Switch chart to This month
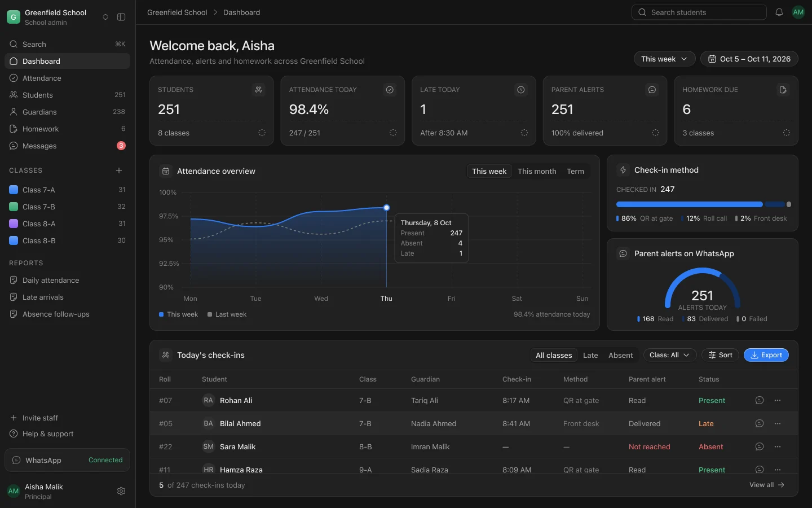This screenshot has height=508, width=812. tap(537, 171)
